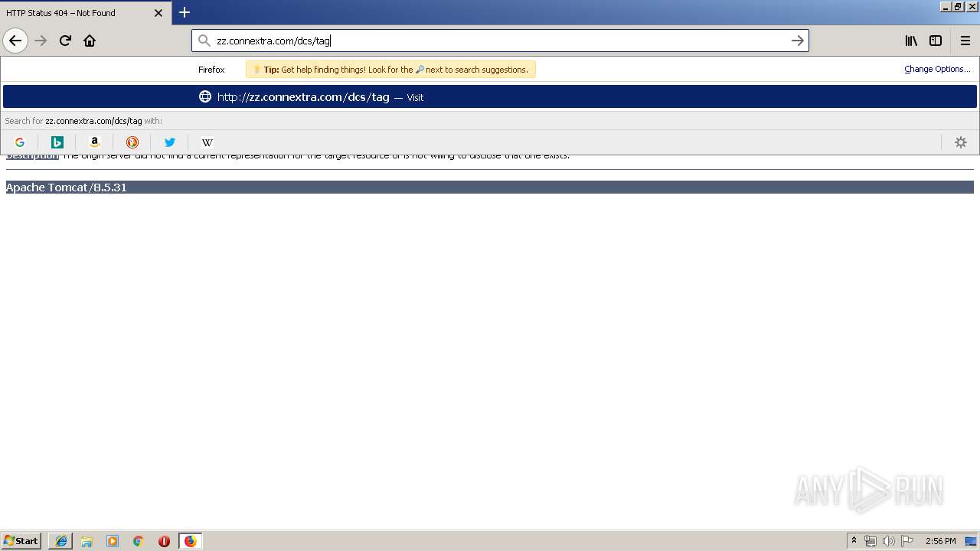Restore down the Firefox window
Screen dimensions: 980x551
click(x=958, y=6)
